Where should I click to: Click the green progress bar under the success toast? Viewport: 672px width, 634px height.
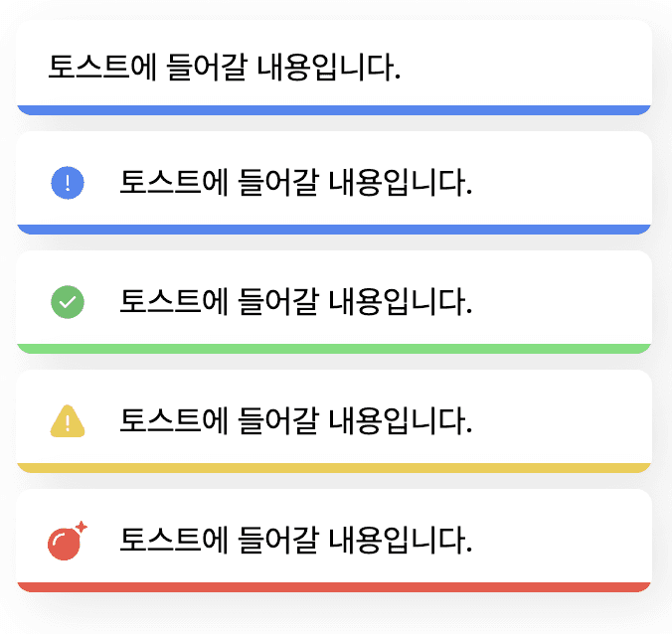334,349
